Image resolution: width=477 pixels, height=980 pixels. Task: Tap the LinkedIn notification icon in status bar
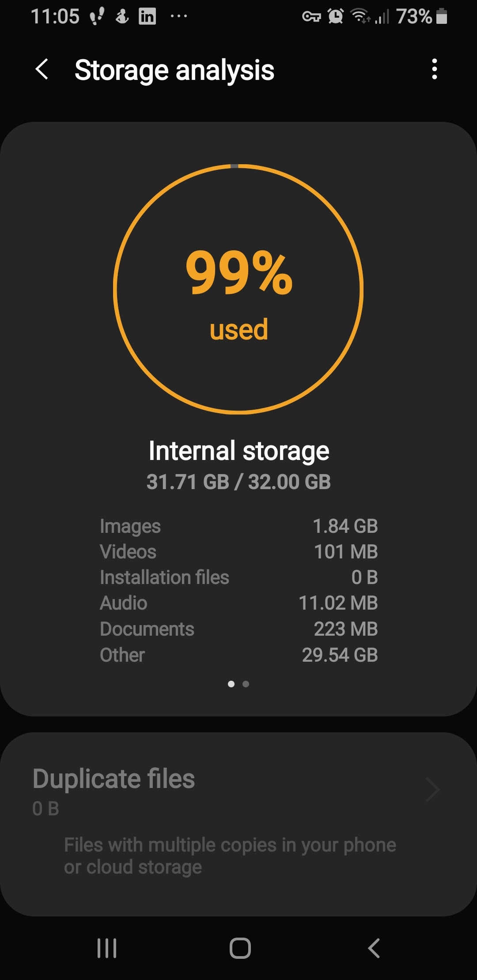(147, 17)
